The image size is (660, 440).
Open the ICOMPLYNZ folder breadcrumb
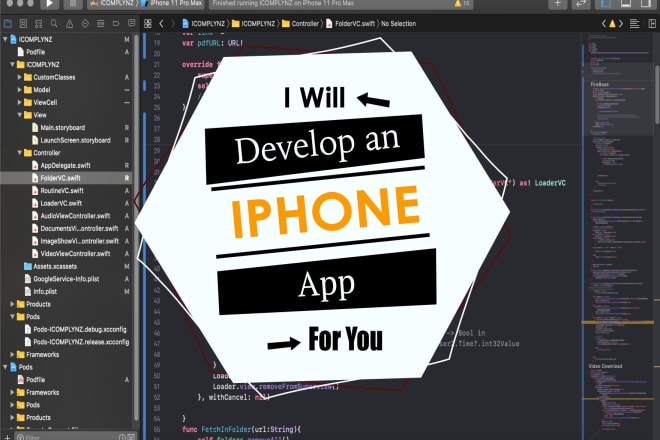click(253, 24)
